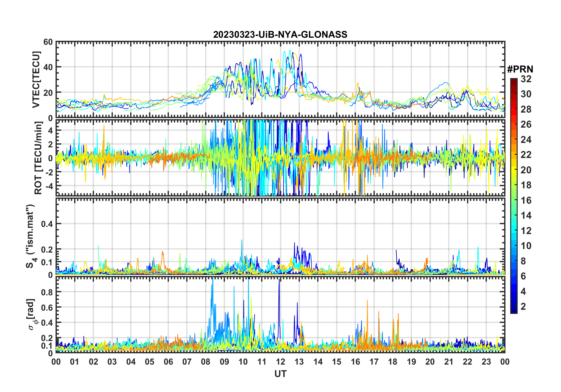Click x-axis hour label 01

pyautogui.click(x=75, y=362)
